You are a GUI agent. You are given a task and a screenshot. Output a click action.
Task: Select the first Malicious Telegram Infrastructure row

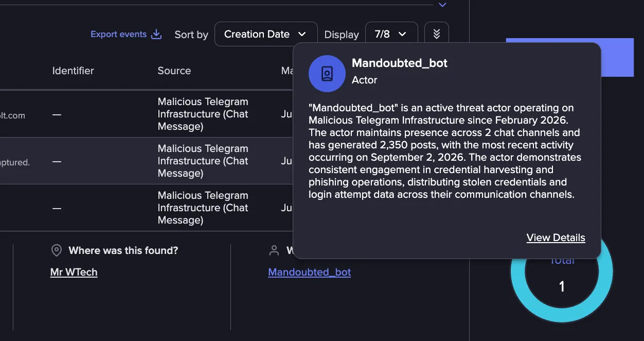[147, 114]
